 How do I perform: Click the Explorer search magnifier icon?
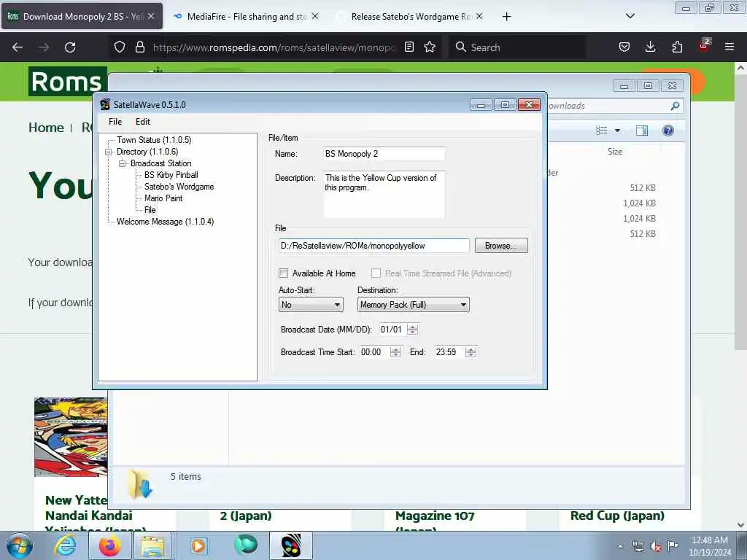[675, 106]
